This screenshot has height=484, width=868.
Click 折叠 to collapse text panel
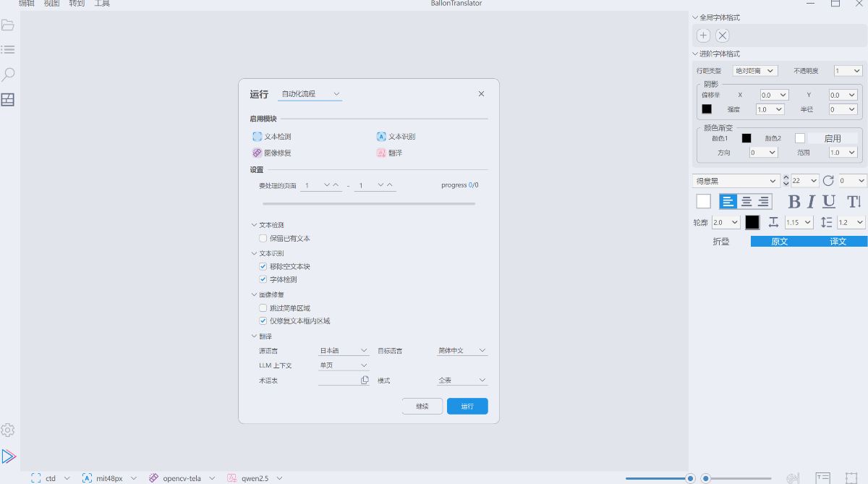coord(721,242)
